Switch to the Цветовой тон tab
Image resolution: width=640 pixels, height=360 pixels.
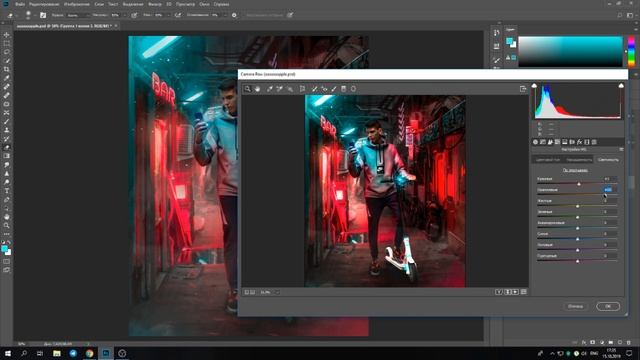[x=548, y=160]
